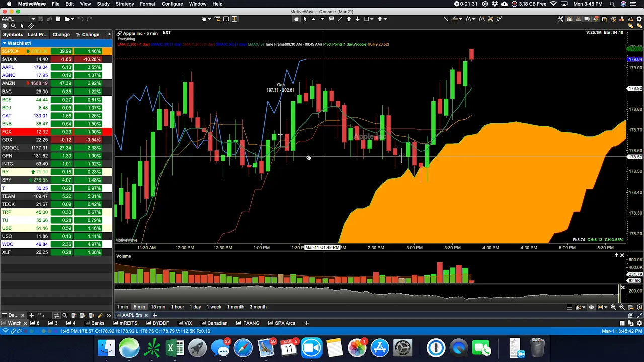Open the Calendar app in the dock
This screenshot has width=644, height=362.
tap(289, 348)
